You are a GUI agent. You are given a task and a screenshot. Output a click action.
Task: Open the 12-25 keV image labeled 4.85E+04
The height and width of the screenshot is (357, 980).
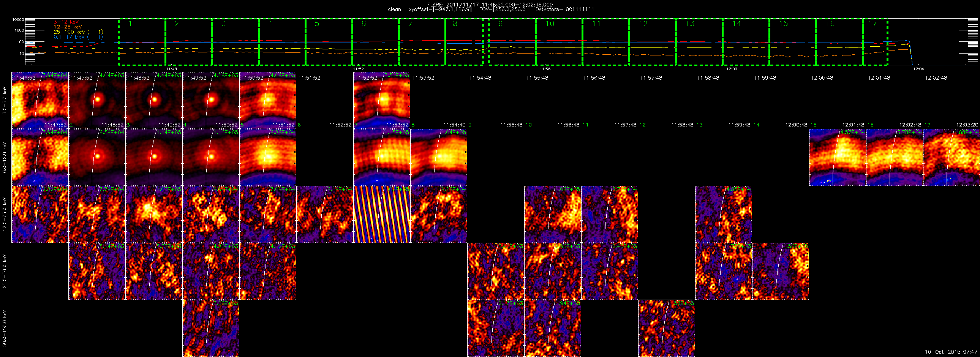tap(724, 214)
